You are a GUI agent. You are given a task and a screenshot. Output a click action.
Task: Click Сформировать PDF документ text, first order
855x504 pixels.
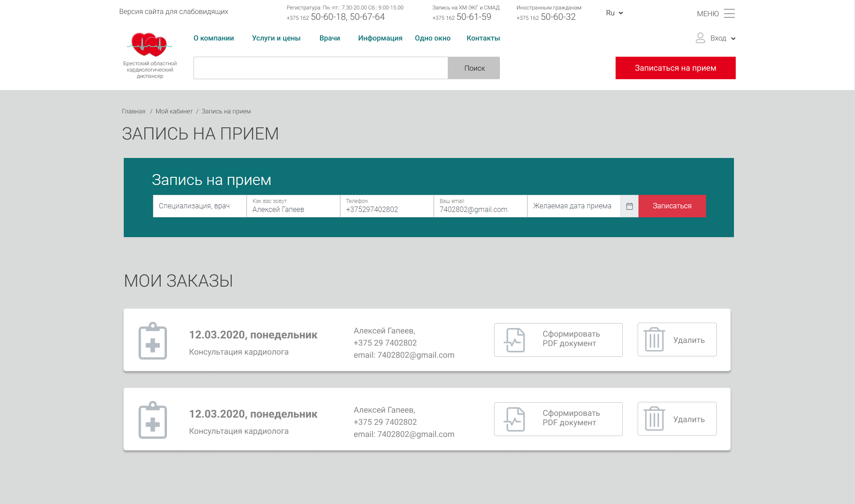click(571, 338)
